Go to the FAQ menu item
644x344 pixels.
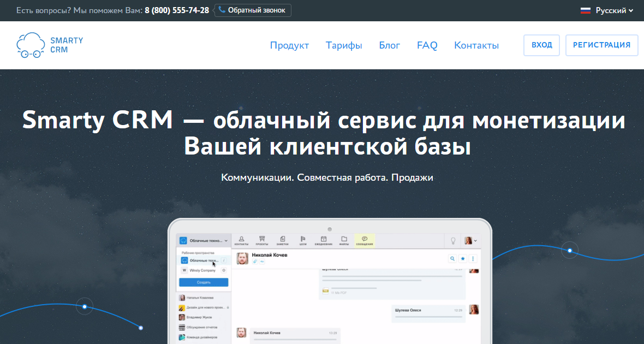pyautogui.click(x=427, y=45)
